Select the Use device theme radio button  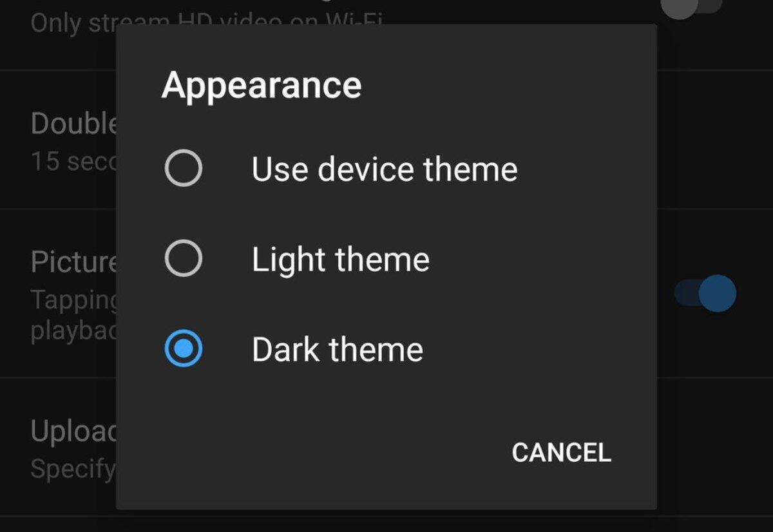point(184,169)
